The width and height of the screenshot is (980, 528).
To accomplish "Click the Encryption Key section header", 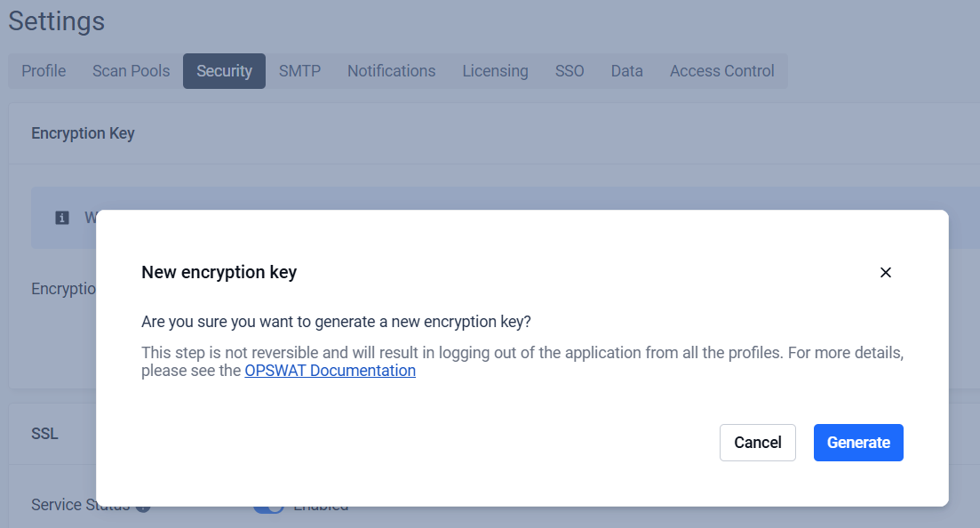I will 84,133.
